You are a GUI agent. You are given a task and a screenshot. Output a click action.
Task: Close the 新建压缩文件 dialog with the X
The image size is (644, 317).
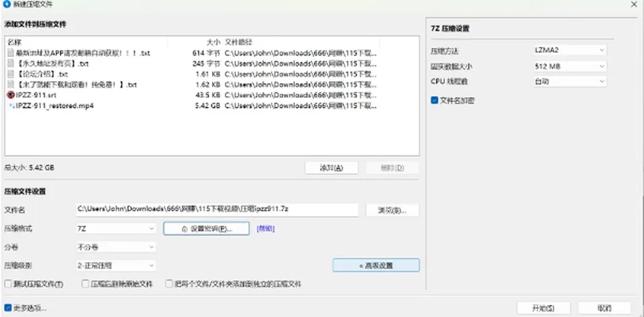coord(634,5)
